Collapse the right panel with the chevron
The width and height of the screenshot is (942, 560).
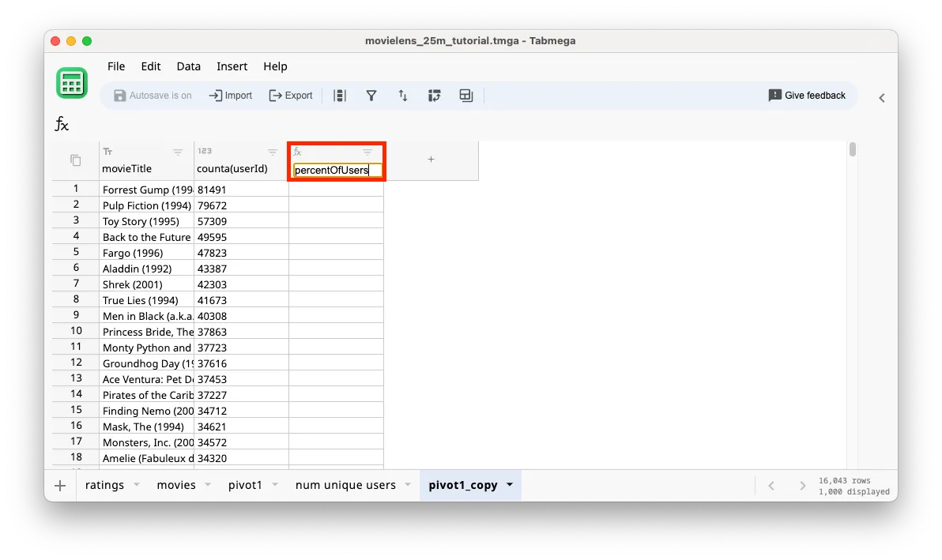click(882, 98)
